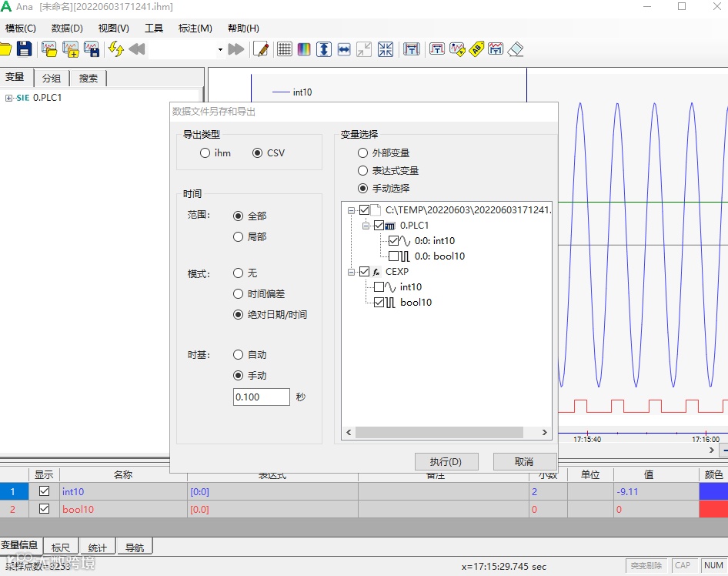Switch to the 统计 bottom tab
728x576 pixels.
click(97, 548)
